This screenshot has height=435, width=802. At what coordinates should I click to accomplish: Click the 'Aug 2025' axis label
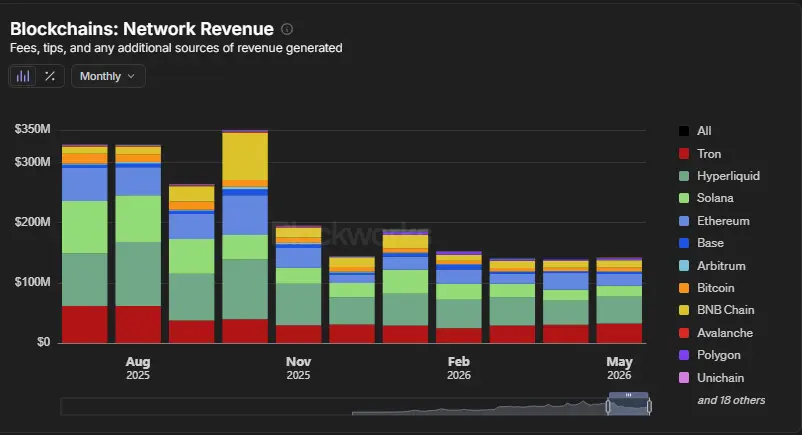coord(138,368)
